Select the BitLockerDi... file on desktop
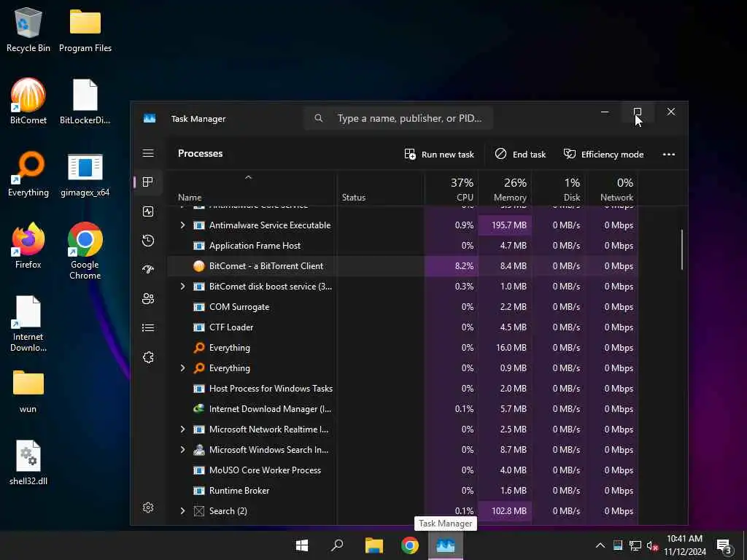 pos(85,101)
